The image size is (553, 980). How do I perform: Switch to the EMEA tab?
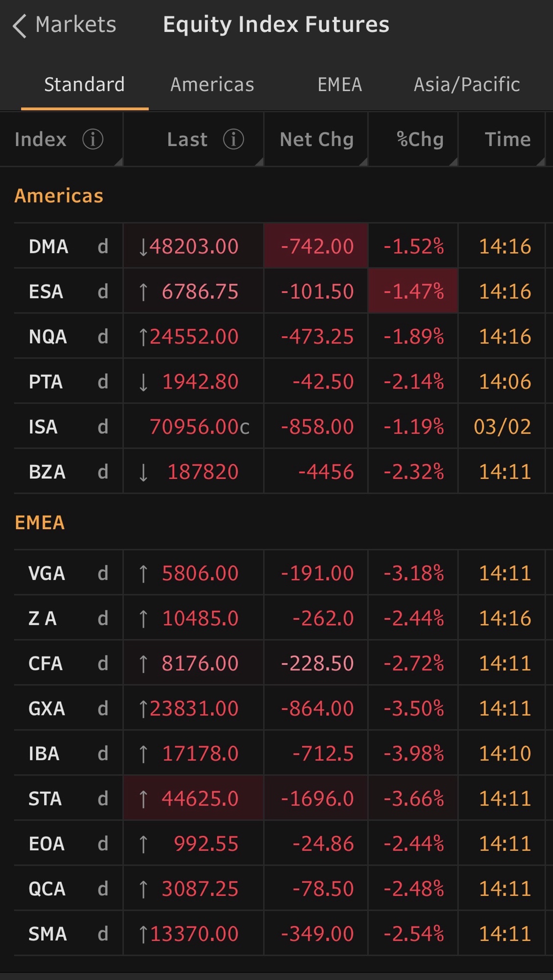click(339, 85)
